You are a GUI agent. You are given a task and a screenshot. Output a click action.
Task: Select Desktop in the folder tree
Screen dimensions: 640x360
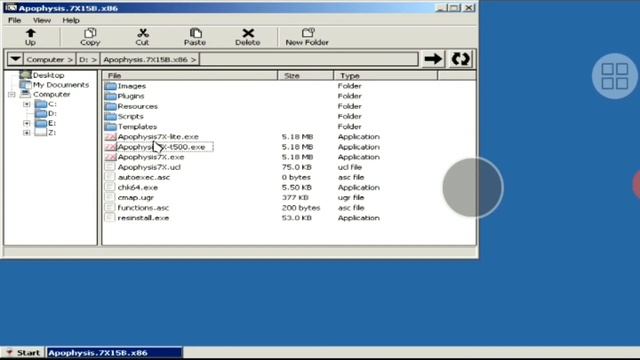49,75
